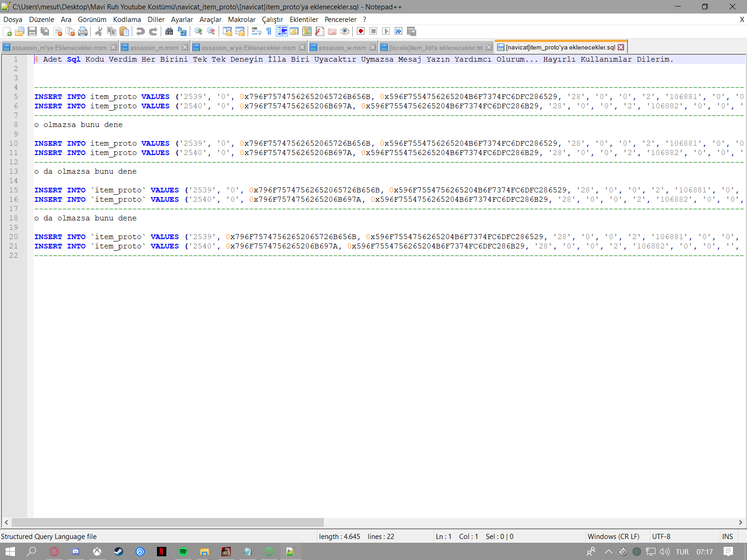747x560 pixels.
Task: Open the Görünüm menu
Action: click(92, 20)
